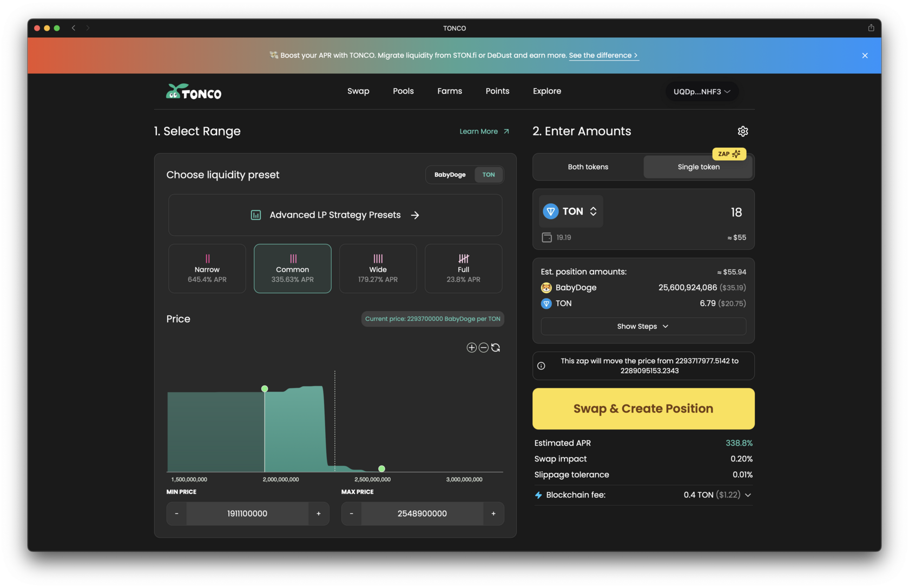Open the settings gear icon

743,131
